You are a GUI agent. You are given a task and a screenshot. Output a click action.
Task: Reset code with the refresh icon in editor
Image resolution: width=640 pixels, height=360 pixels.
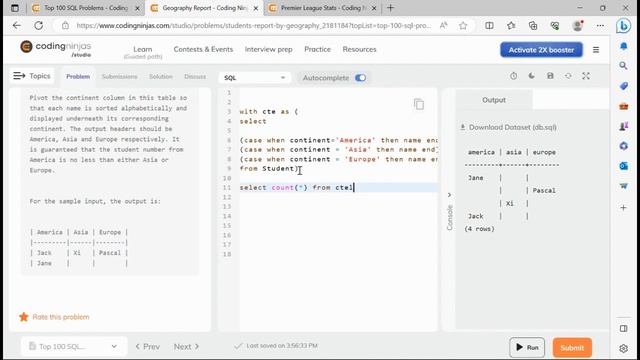(x=568, y=76)
